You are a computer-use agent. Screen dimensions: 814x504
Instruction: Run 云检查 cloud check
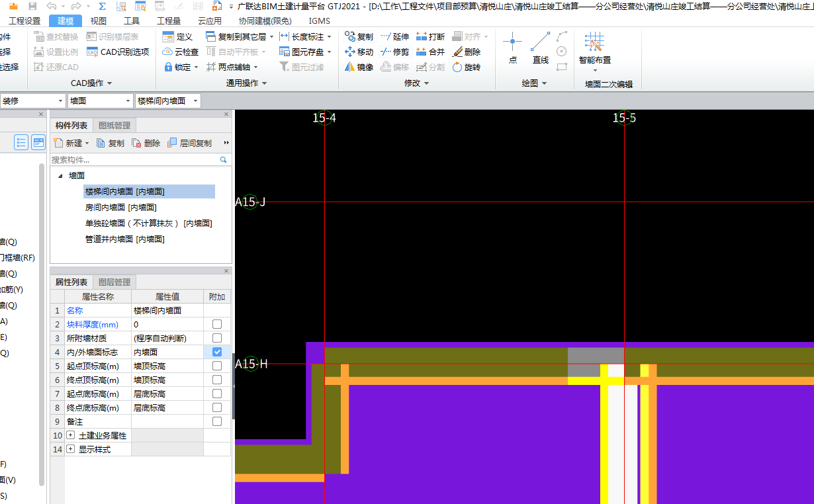coord(181,52)
